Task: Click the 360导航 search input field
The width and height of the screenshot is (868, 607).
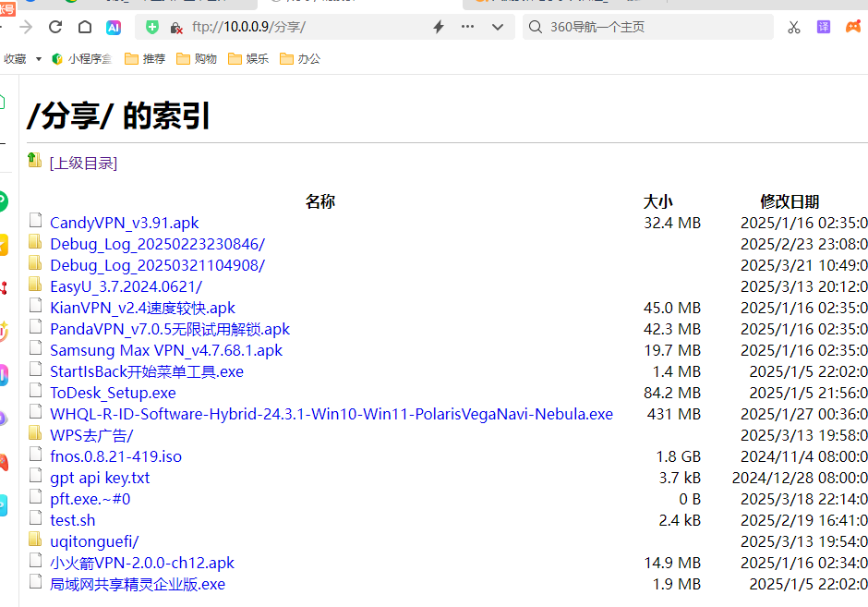Action: (x=647, y=27)
